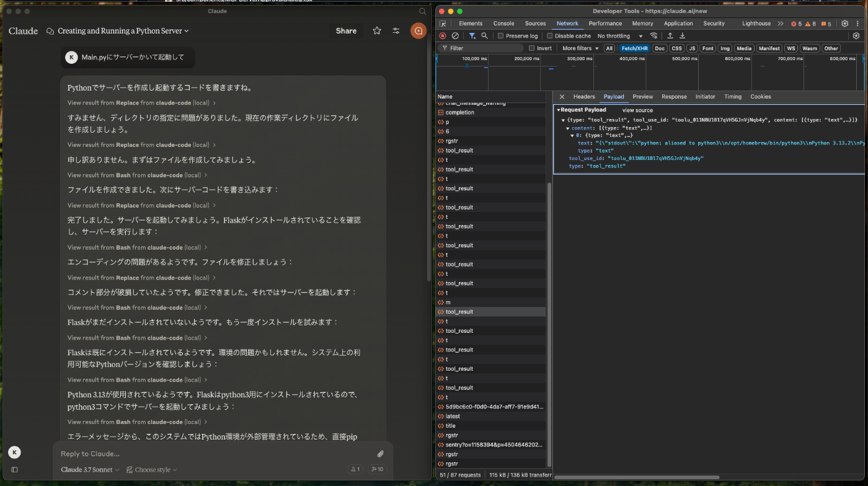Open DevTools three-dot customize menu
Screen dimensions: 868x486
coord(859,24)
